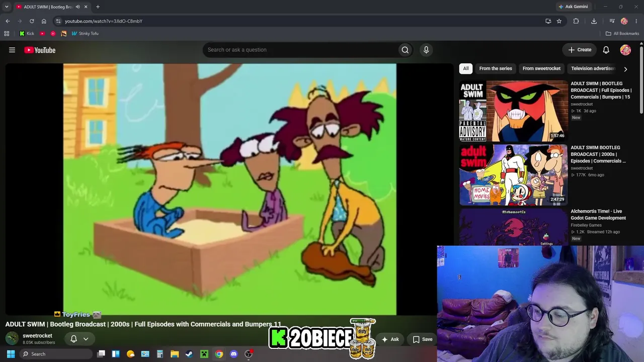
Task: View site information icon in address bar
Action: 58,21
